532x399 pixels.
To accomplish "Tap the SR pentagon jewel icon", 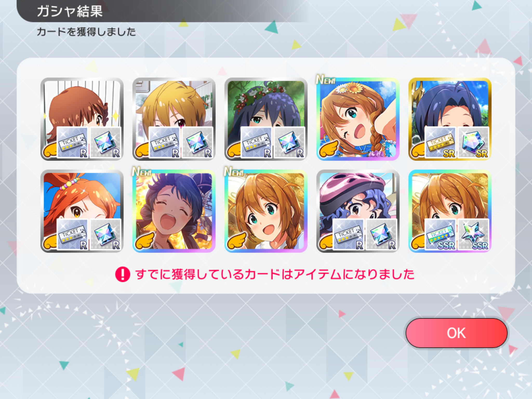I will click(473, 142).
